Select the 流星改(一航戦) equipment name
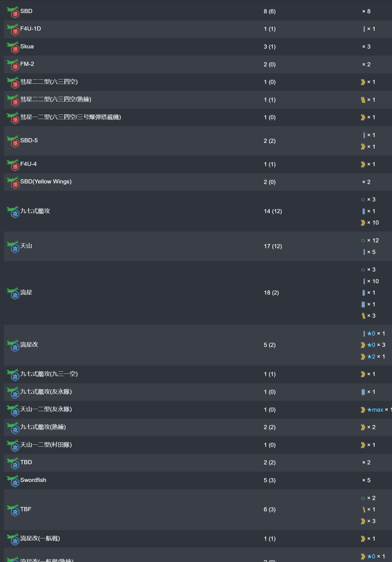 40,538
